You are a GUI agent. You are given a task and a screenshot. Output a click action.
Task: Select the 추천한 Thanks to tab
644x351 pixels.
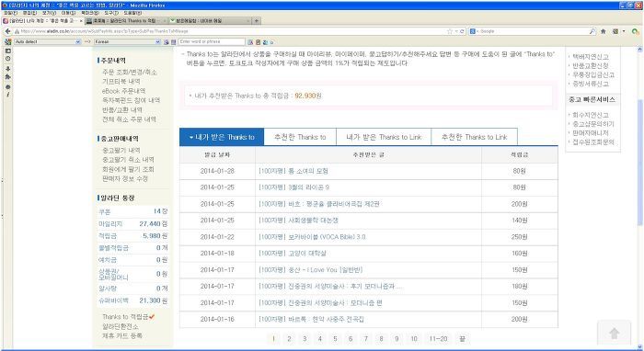[x=300, y=137]
